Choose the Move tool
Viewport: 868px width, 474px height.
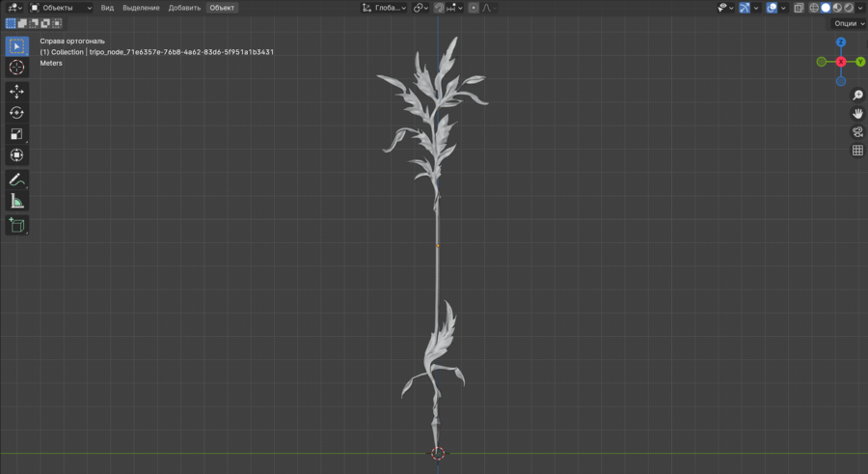point(17,92)
